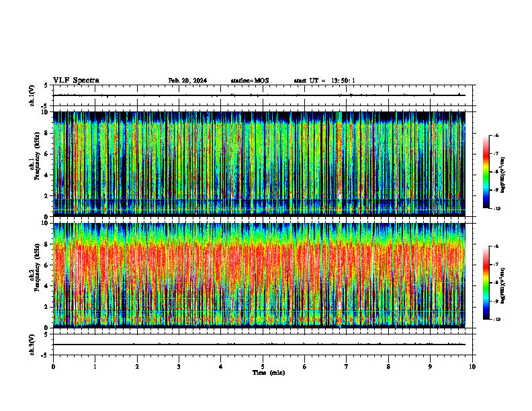The height and width of the screenshot is (411, 532).
Task: Click the ch.1 spectrogram colorbar
Action: pos(486,172)
